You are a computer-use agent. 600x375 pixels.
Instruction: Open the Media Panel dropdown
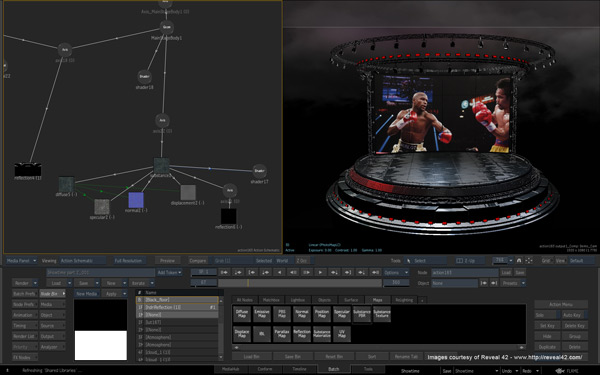click(x=21, y=261)
